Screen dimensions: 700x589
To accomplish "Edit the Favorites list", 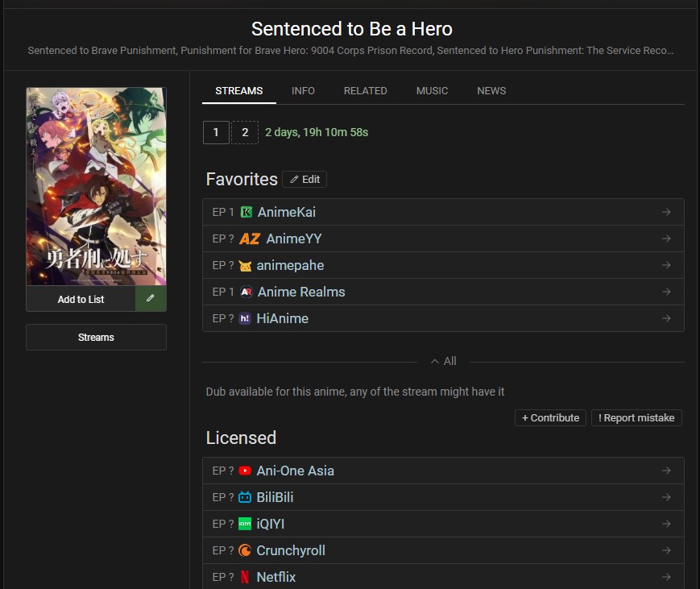I will tap(304, 179).
